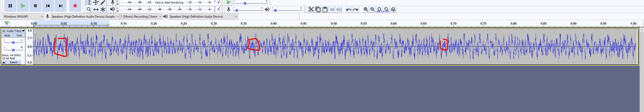Click to Start Monitoring on recording meter
Image resolution: width=644 pixels, height=112 pixels.
tap(169, 3)
